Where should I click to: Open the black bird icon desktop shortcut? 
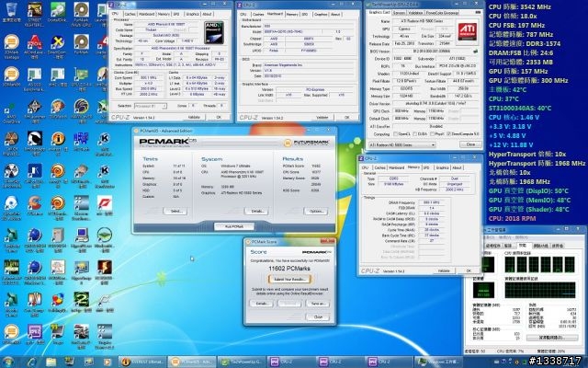click(35, 143)
